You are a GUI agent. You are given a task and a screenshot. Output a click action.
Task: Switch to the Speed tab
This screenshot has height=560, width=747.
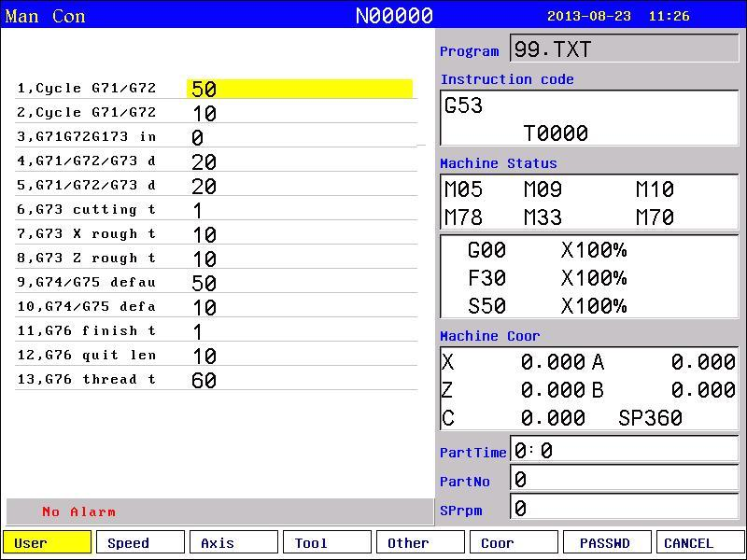(x=141, y=542)
